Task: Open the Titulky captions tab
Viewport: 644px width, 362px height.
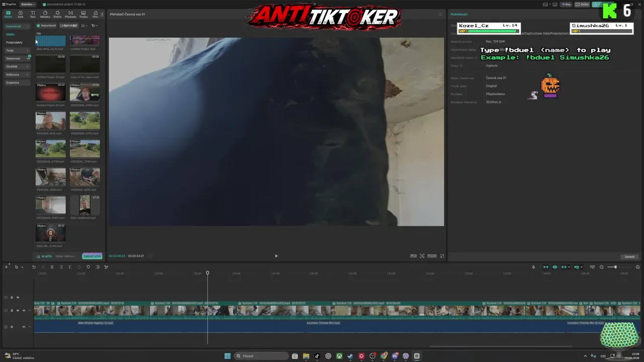Action: 83,14
